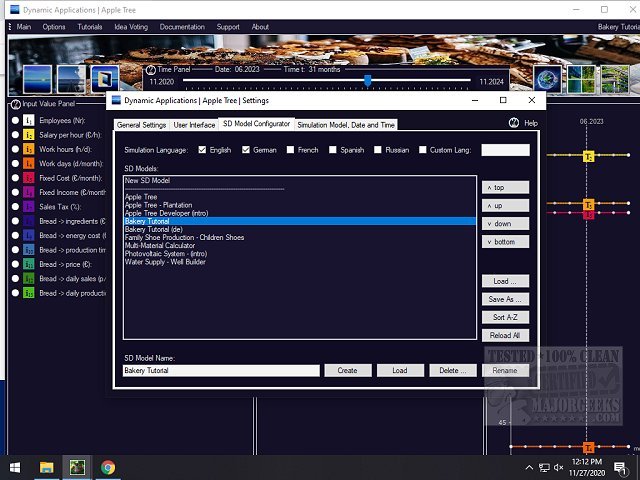Screen dimensions: 640x480
Task: Move selected model down
Action: pyautogui.click(x=505, y=224)
